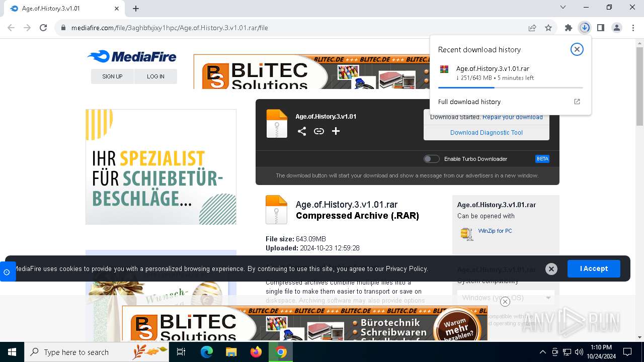Click the sidebar Age.of.History.3.v1.01.rar title
644x362 pixels.
497,205
